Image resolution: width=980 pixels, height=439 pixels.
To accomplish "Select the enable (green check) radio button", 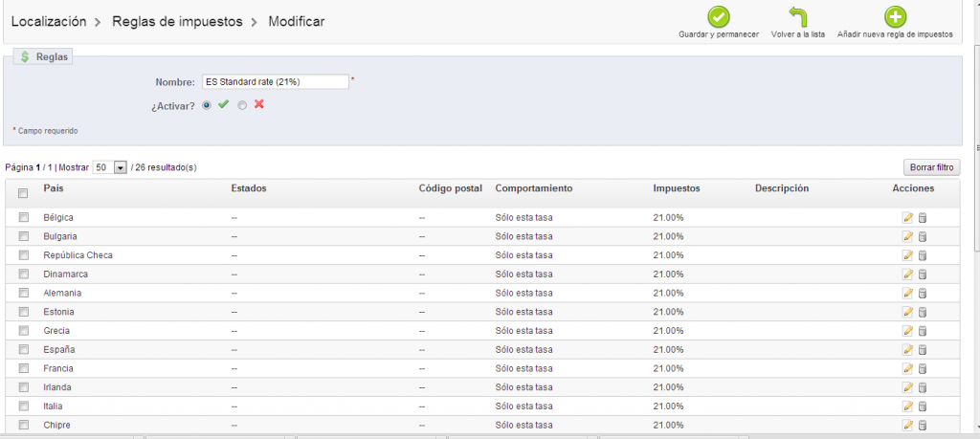I will 207,105.
